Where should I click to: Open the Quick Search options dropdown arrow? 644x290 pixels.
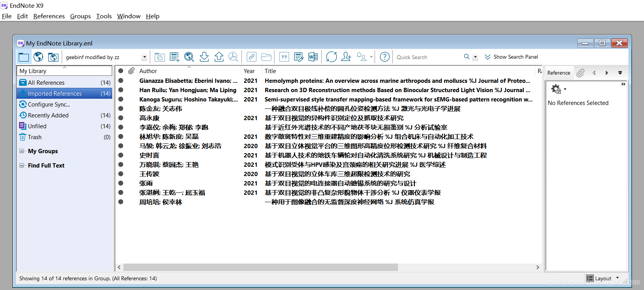[475, 57]
